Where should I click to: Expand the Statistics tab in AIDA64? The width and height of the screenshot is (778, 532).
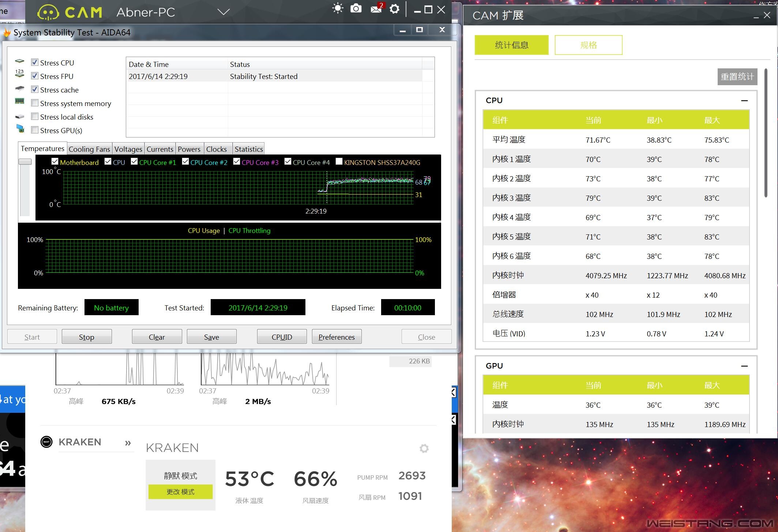[x=249, y=148]
